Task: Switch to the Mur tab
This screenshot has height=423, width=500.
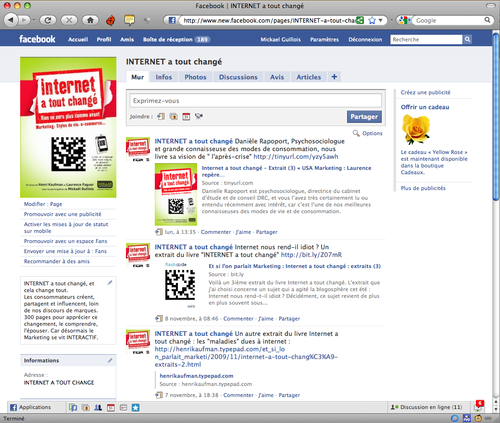Action: point(138,77)
